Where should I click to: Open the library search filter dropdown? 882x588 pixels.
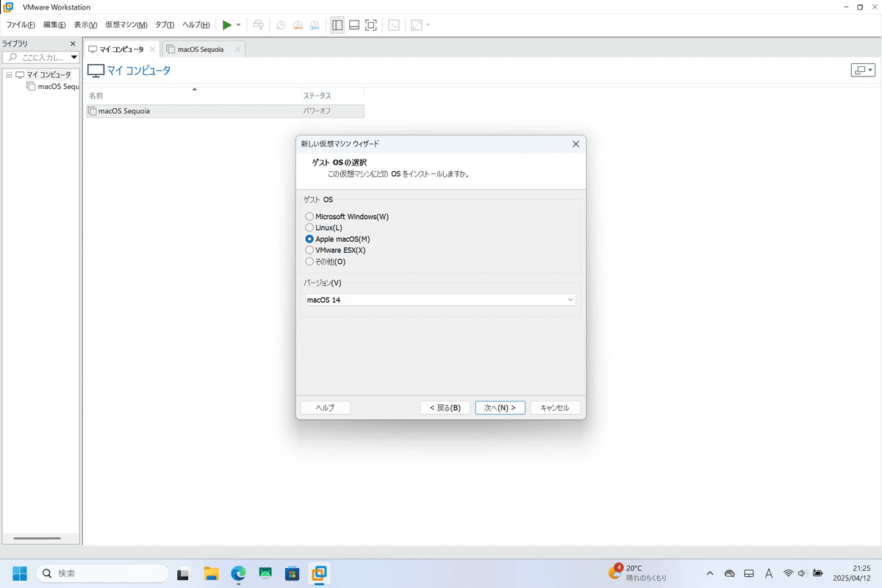73,57
